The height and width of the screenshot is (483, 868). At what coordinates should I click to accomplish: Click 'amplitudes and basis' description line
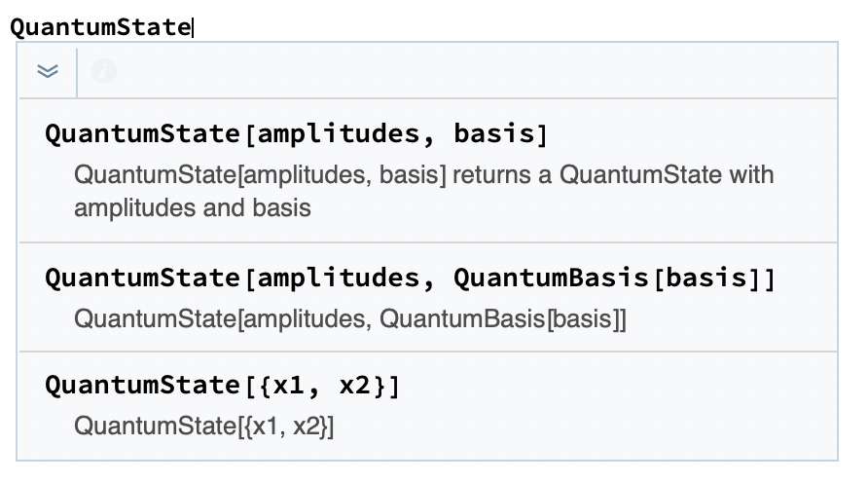193,208
